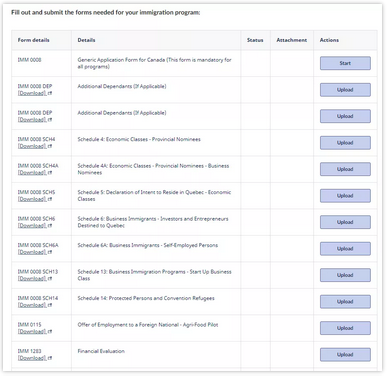Upload the Schedule 14 Protected Persons form

point(345,302)
